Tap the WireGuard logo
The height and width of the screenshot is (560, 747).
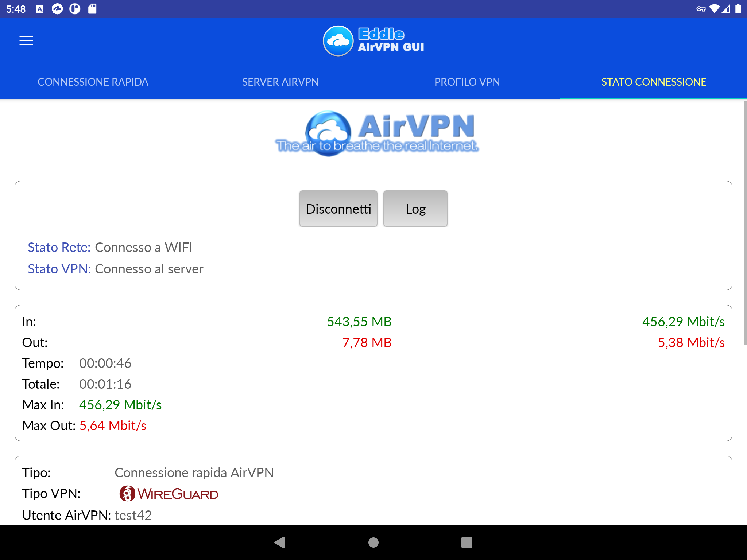pos(169,494)
